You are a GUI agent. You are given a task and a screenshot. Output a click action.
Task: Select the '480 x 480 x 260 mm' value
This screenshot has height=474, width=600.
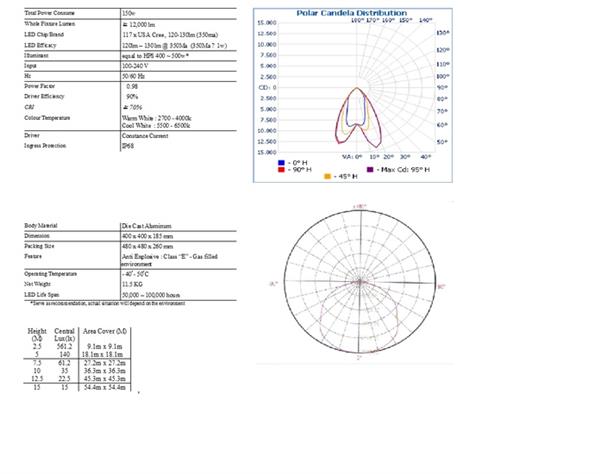(x=147, y=246)
